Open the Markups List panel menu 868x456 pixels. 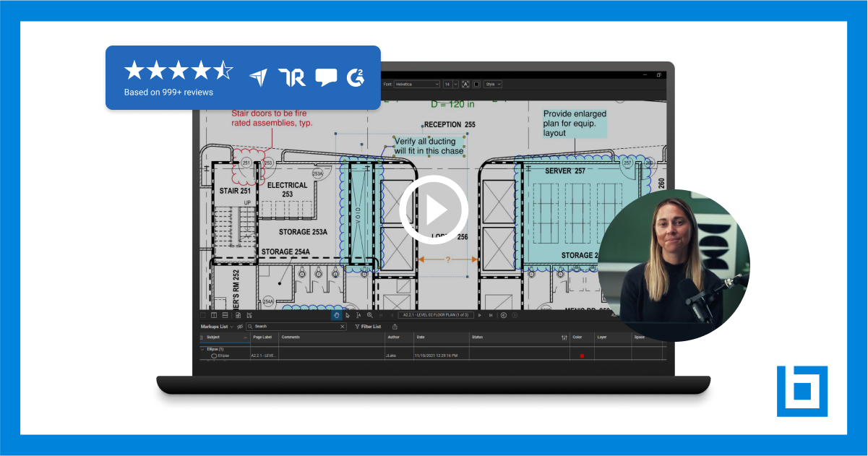pyautogui.click(x=233, y=327)
